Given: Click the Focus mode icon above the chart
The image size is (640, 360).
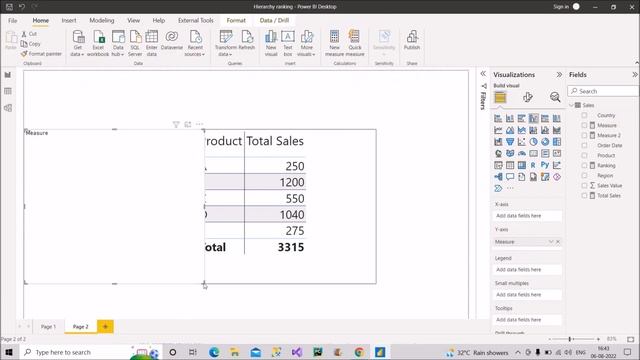Looking at the screenshot, I should pos(188,124).
